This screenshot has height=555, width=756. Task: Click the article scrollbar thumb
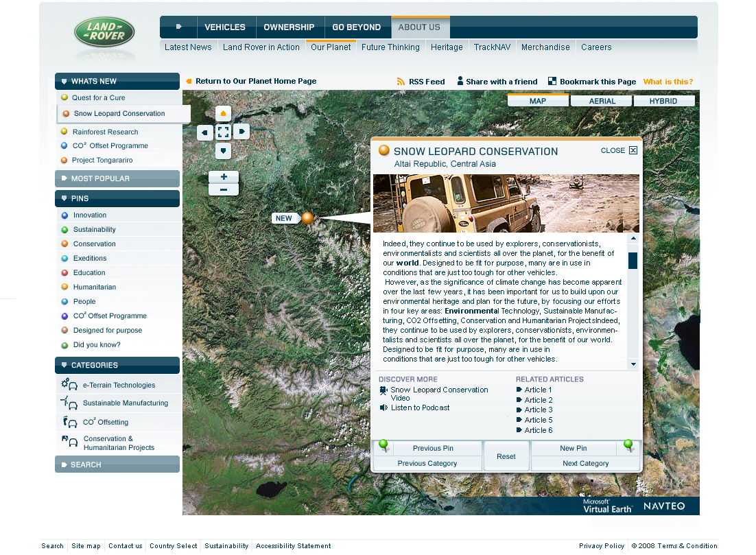click(633, 261)
